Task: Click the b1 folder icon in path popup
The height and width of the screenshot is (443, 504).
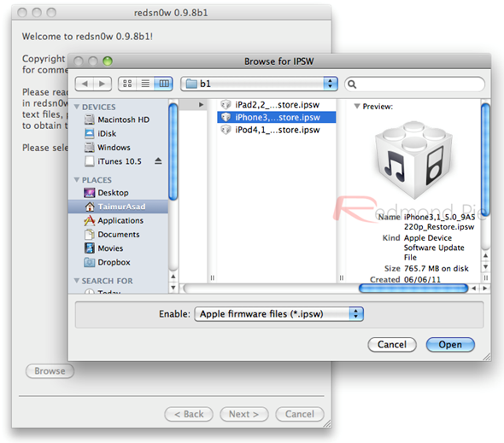Action: coord(191,84)
